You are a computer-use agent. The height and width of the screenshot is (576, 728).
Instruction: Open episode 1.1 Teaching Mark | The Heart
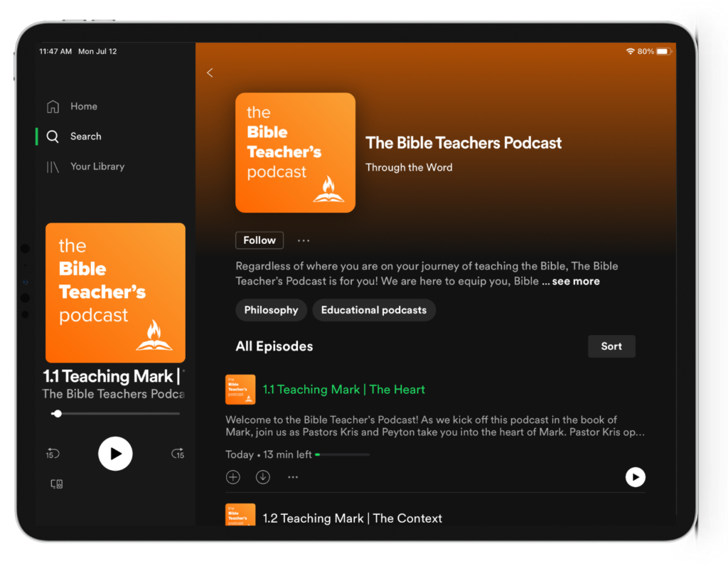click(x=344, y=389)
